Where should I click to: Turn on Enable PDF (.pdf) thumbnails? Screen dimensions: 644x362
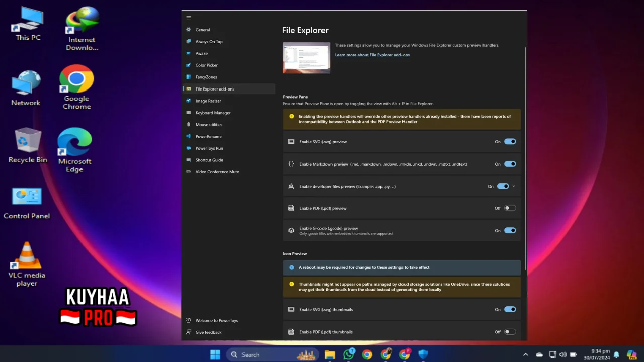coord(510,332)
